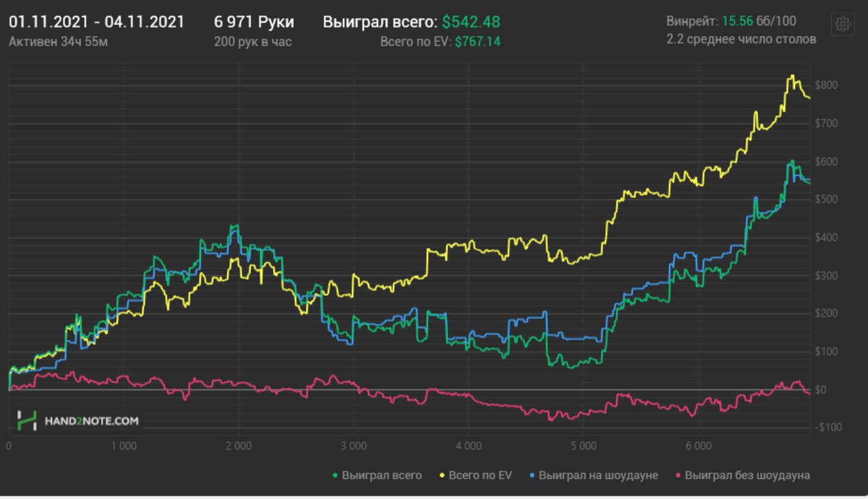
Task: Click the "$600" y-axis label
Action: pos(826,162)
